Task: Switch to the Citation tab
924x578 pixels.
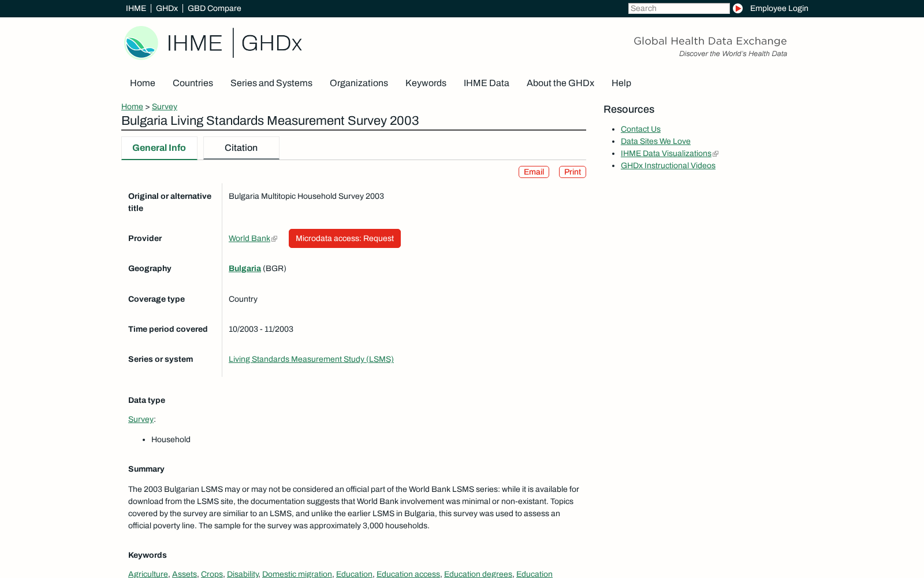Action: (241, 148)
